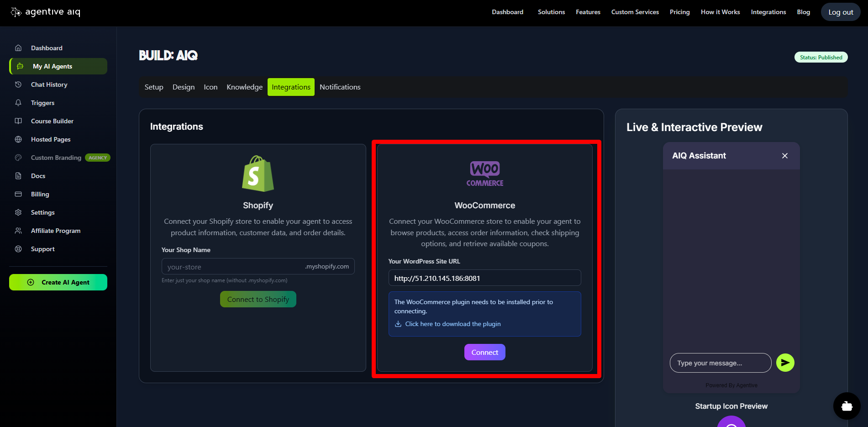Open the Notifications tab
The width and height of the screenshot is (868, 427).
340,87
